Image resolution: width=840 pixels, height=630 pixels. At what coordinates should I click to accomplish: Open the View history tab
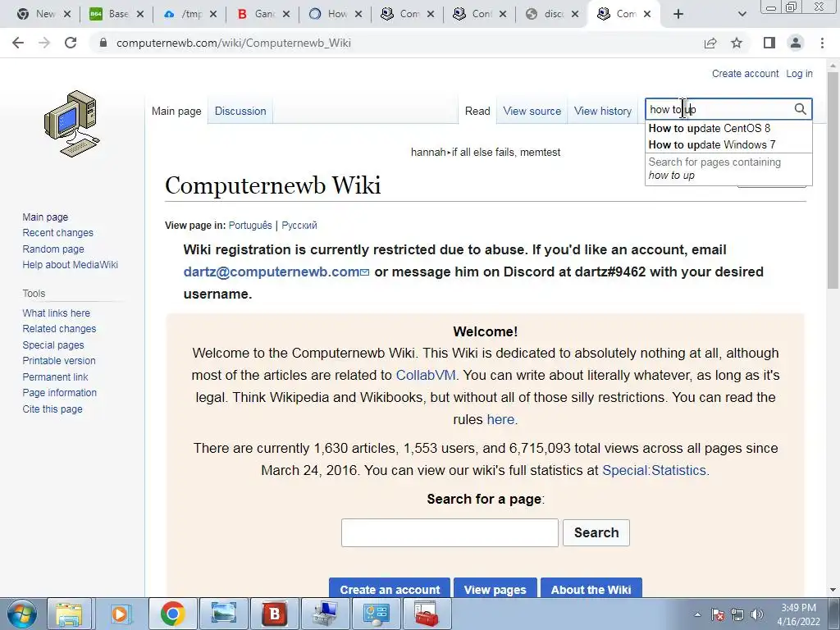(x=603, y=111)
